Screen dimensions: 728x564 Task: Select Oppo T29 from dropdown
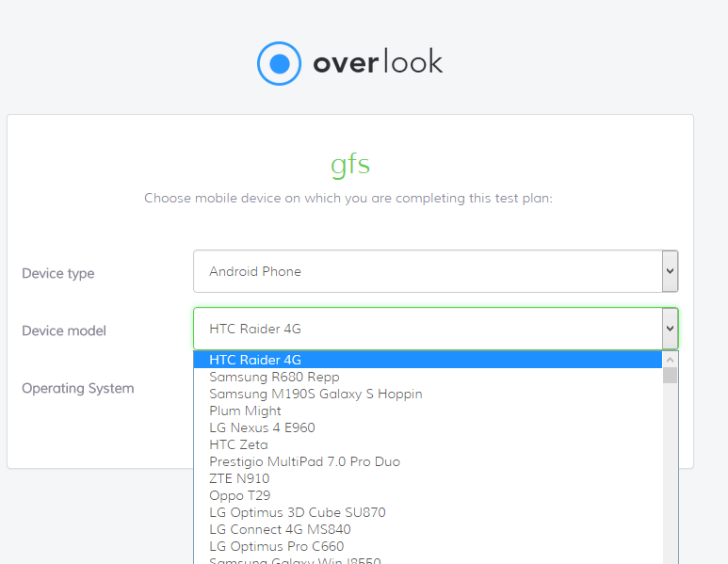[428, 495]
